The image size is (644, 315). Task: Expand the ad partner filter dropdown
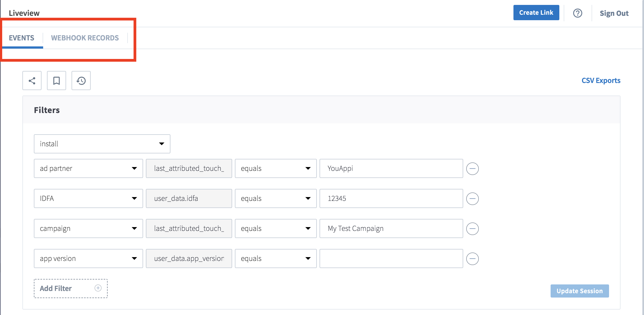click(88, 168)
